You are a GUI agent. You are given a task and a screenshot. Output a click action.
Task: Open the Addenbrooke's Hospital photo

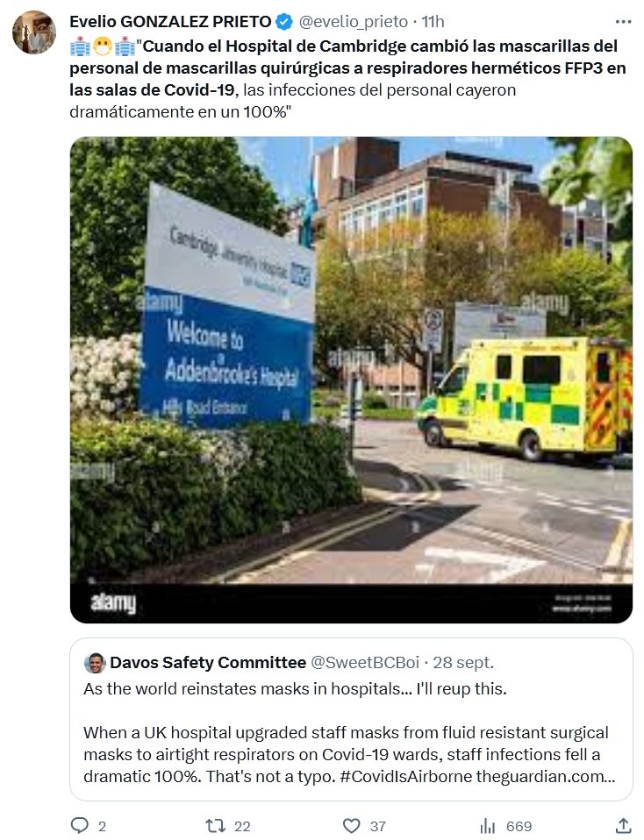[351, 380]
